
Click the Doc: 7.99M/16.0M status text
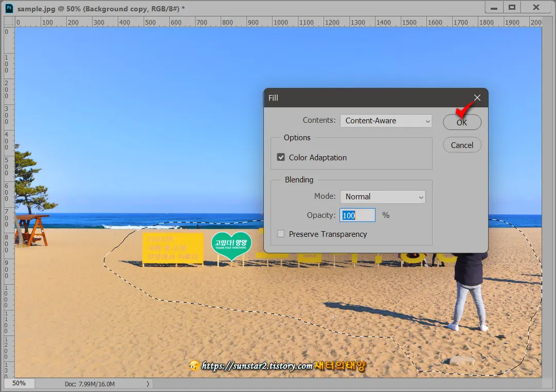pyautogui.click(x=89, y=384)
